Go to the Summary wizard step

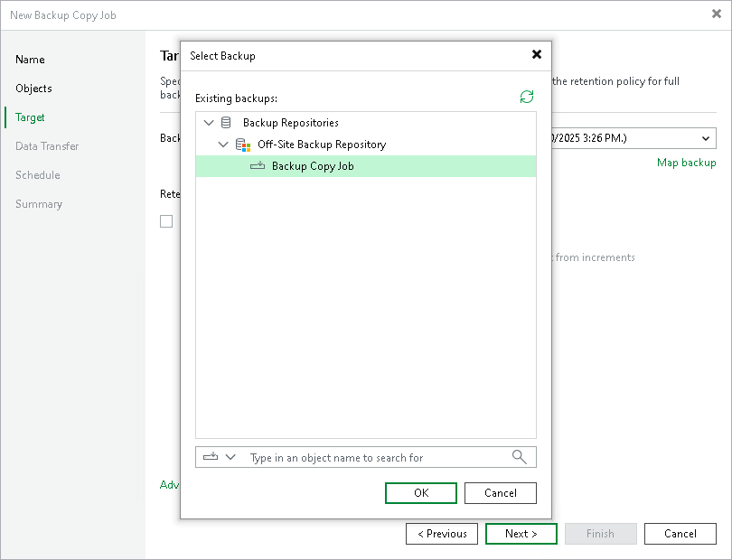[x=39, y=204]
